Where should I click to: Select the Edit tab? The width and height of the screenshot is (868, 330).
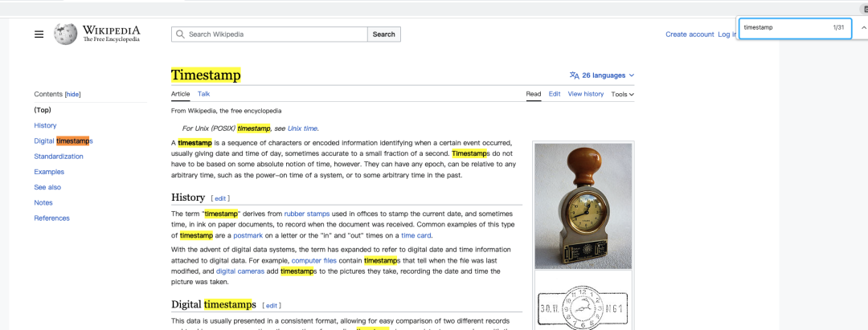point(555,94)
